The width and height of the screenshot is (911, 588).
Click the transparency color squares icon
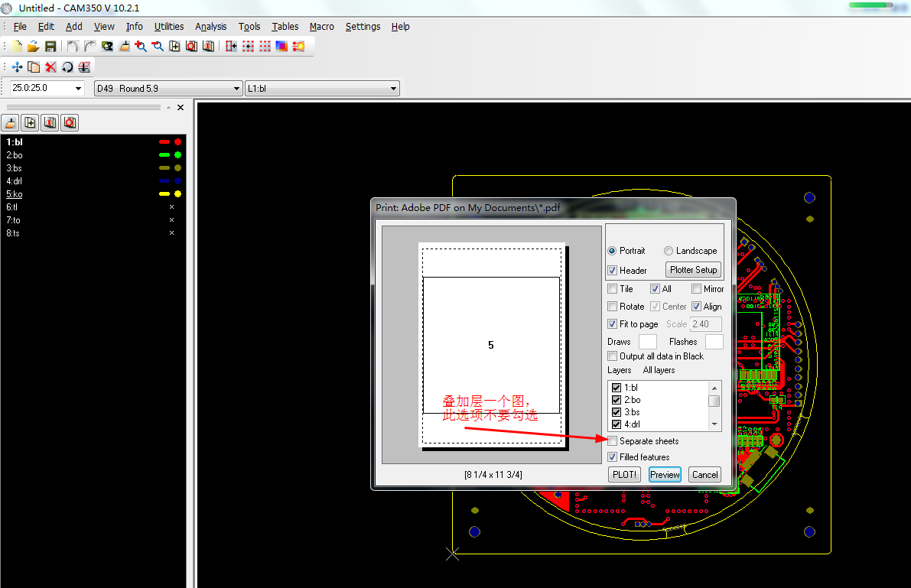(x=281, y=47)
